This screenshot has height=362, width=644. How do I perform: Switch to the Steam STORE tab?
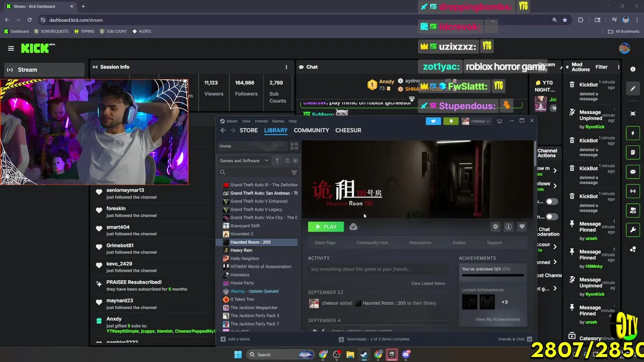(x=249, y=130)
